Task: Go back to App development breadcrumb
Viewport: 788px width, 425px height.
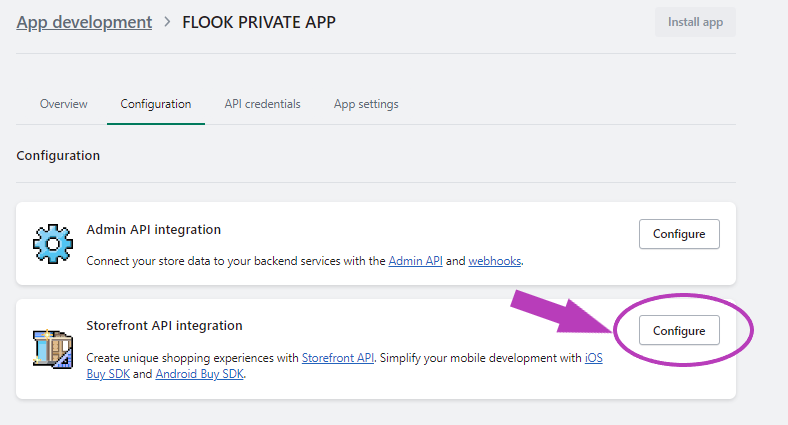Action: (x=84, y=22)
